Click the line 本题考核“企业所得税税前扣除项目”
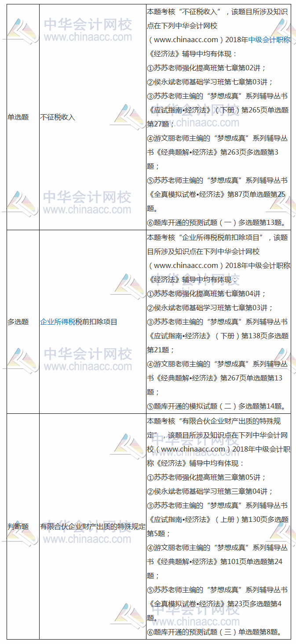The height and width of the screenshot is (644, 296). 217,238
